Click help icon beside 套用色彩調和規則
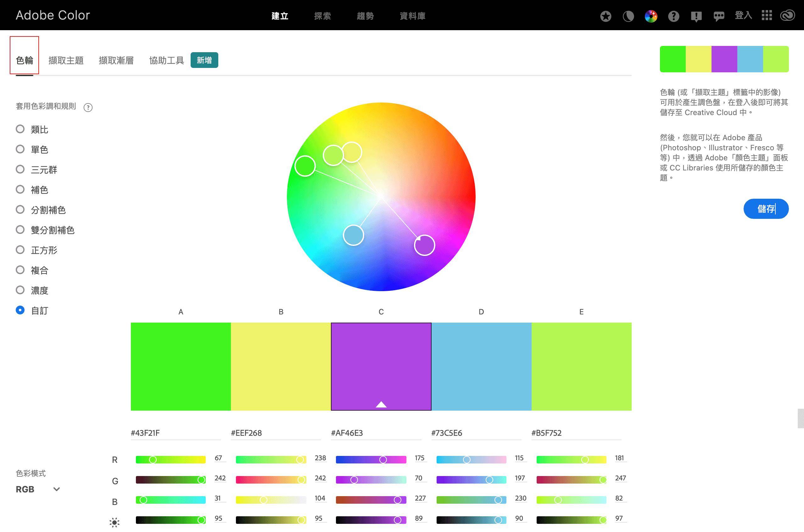Image resolution: width=804 pixels, height=532 pixels. 88,108
